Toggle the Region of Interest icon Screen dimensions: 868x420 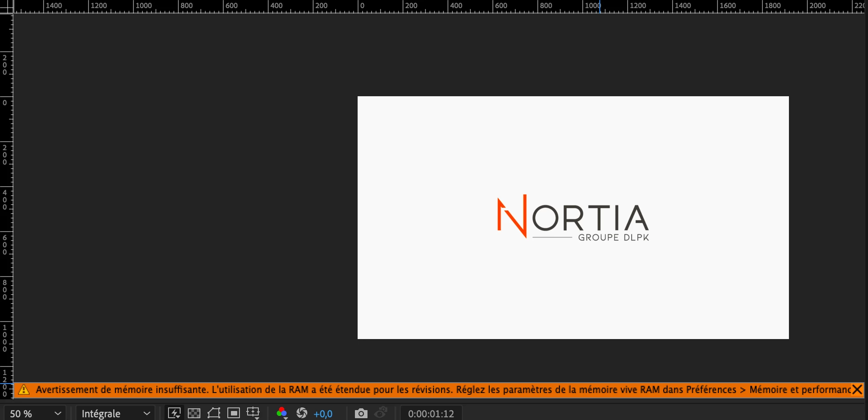click(x=234, y=413)
